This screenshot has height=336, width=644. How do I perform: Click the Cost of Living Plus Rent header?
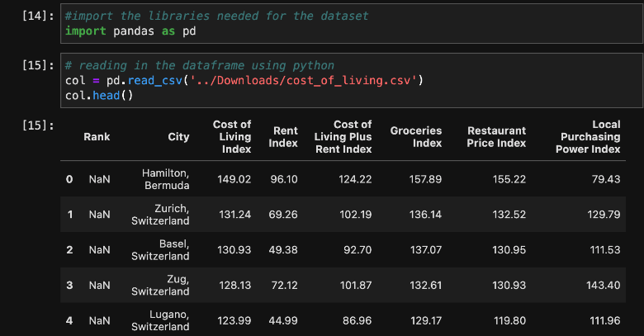(x=343, y=137)
